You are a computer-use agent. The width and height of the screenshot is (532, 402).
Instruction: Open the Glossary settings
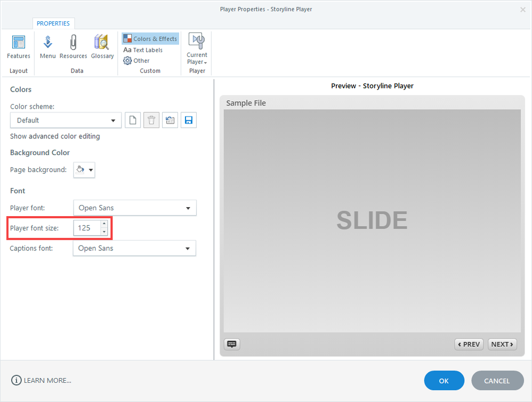[102, 47]
